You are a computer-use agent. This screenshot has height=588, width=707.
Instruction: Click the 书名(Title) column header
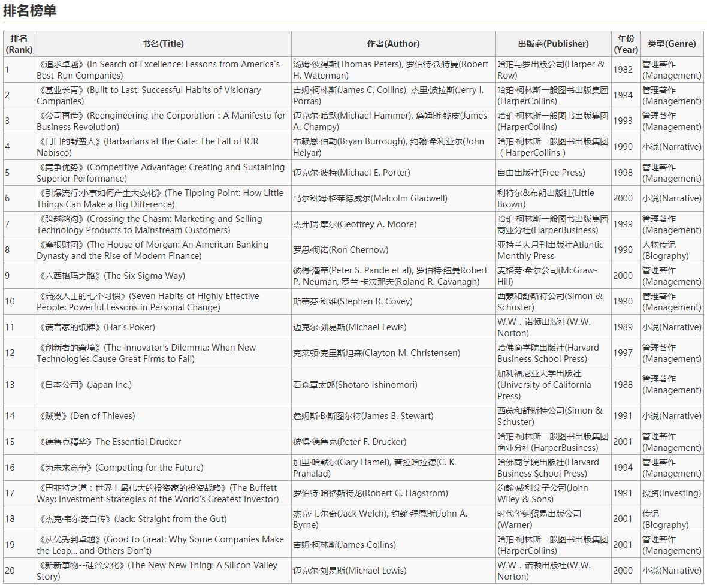[163, 44]
